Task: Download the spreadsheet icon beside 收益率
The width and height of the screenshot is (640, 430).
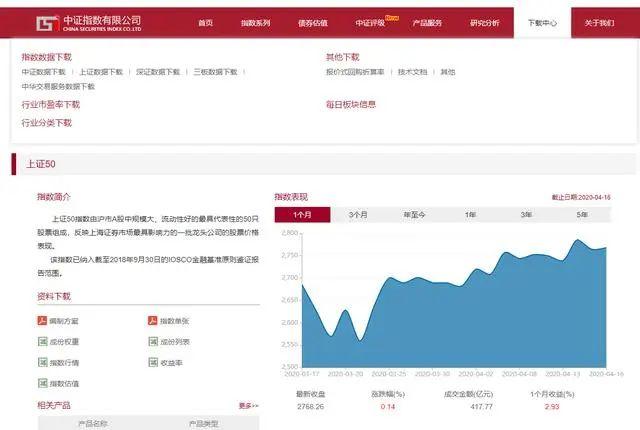Action: [153, 362]
